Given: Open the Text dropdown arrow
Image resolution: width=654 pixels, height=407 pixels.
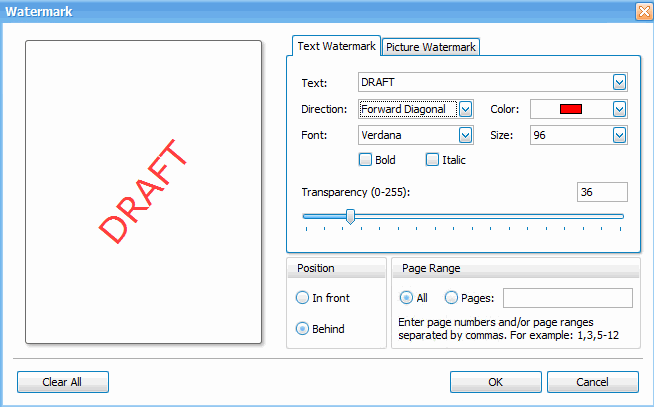Looking at the screenshot, I should pyautogui.click(x=619, y=82).
